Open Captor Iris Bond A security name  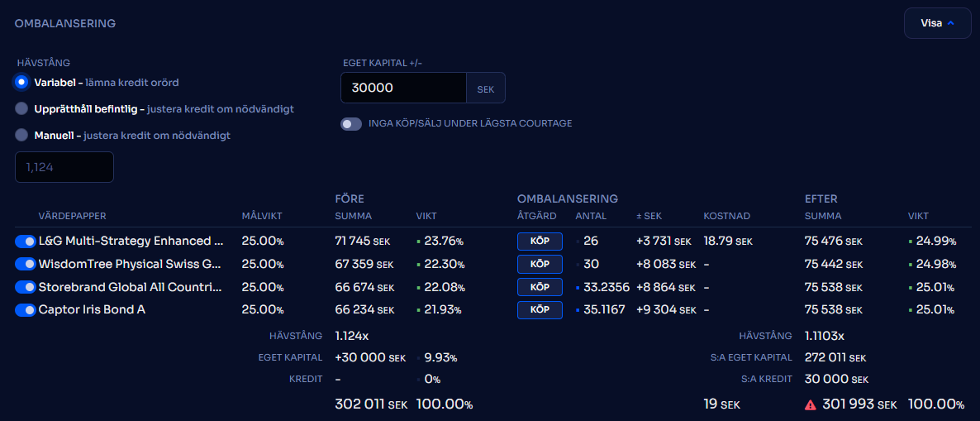tap(92, 310)
